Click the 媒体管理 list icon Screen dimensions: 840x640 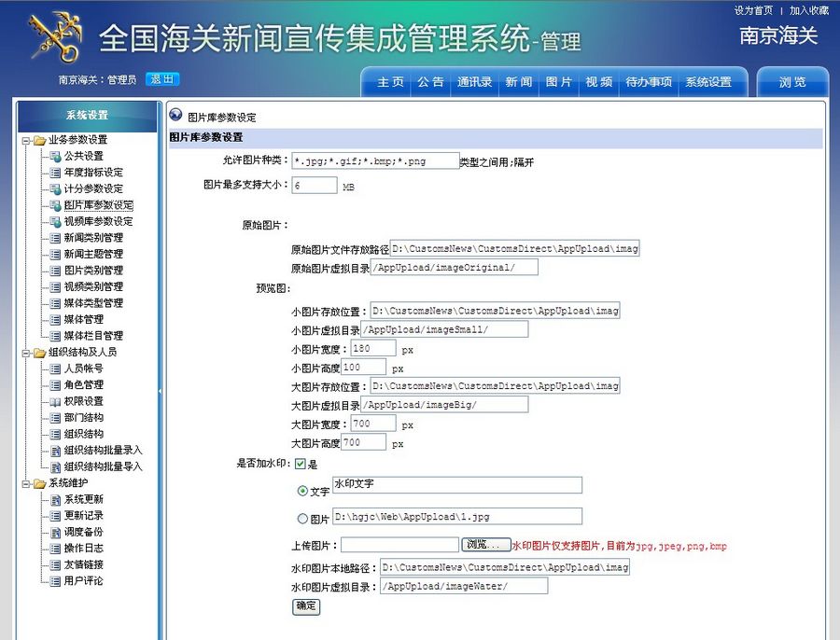(55, 320)
